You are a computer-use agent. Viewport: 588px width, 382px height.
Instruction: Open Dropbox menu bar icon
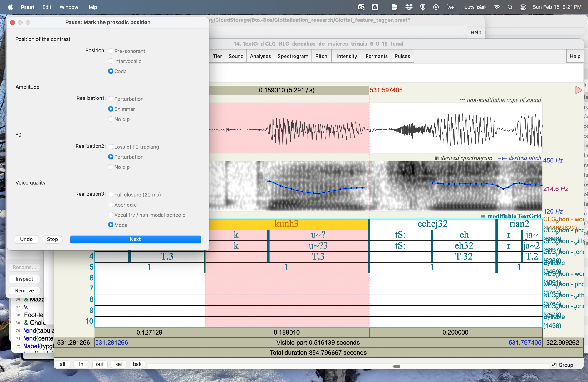pos(409,7)
